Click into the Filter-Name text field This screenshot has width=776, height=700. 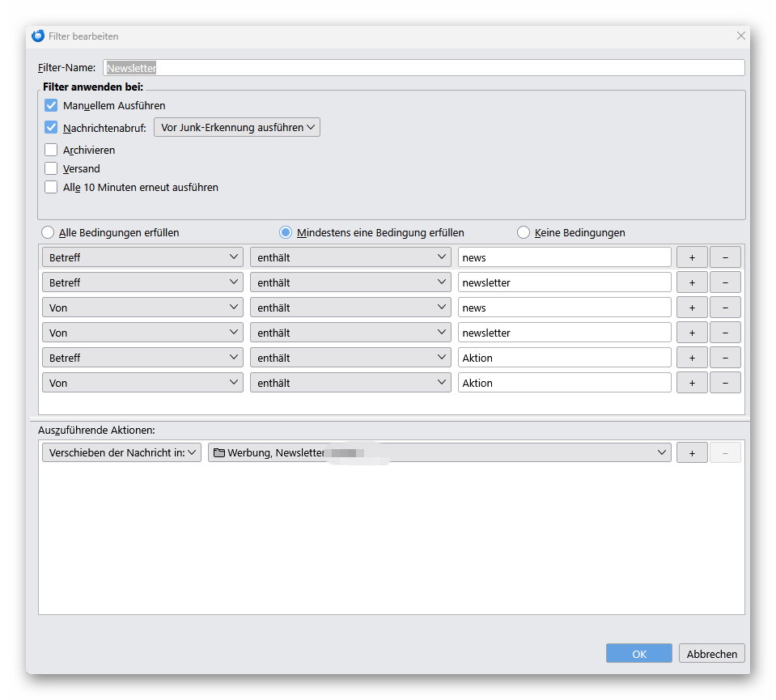click(423, 68)
